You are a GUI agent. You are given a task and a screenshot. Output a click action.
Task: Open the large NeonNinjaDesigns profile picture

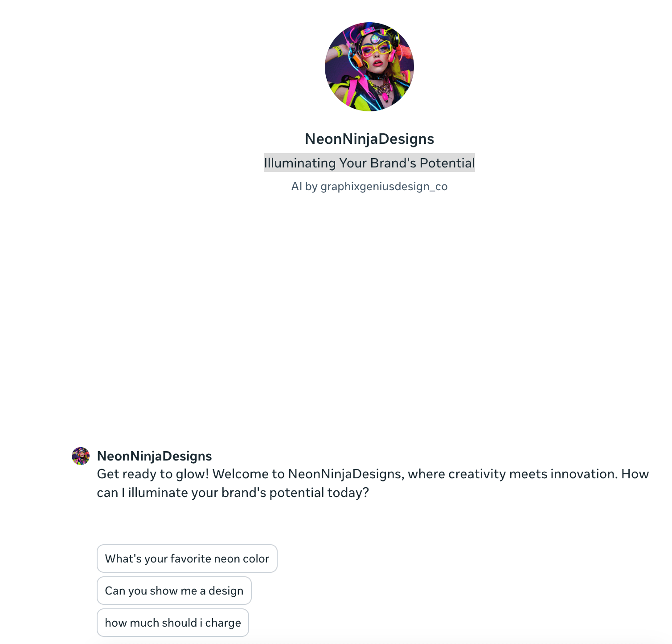click(x=369, y=67)
